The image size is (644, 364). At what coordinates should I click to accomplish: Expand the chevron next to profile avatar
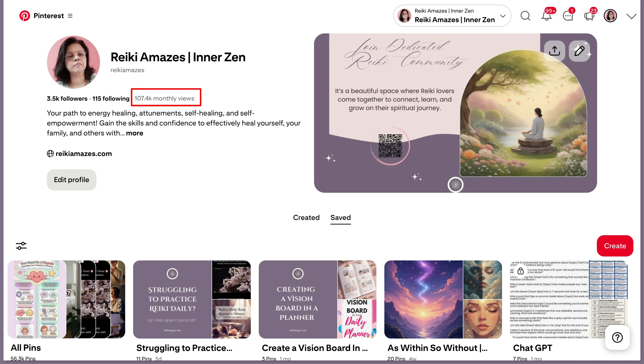[x=631, y=16]
